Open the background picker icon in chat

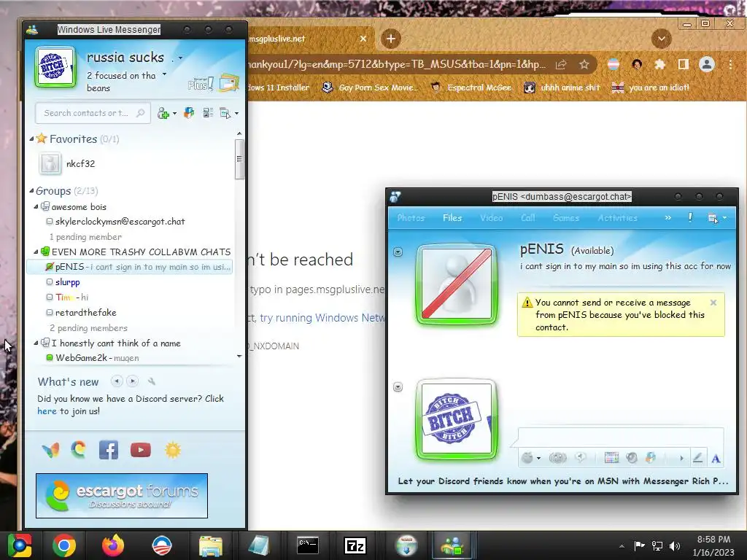(611, 458)
